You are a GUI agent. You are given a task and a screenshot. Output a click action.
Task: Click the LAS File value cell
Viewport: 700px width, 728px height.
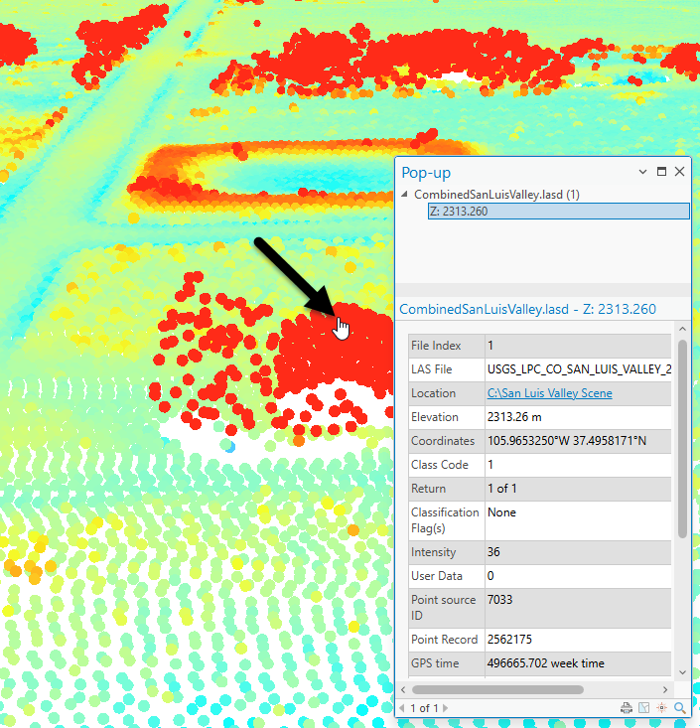coord(578,369)
